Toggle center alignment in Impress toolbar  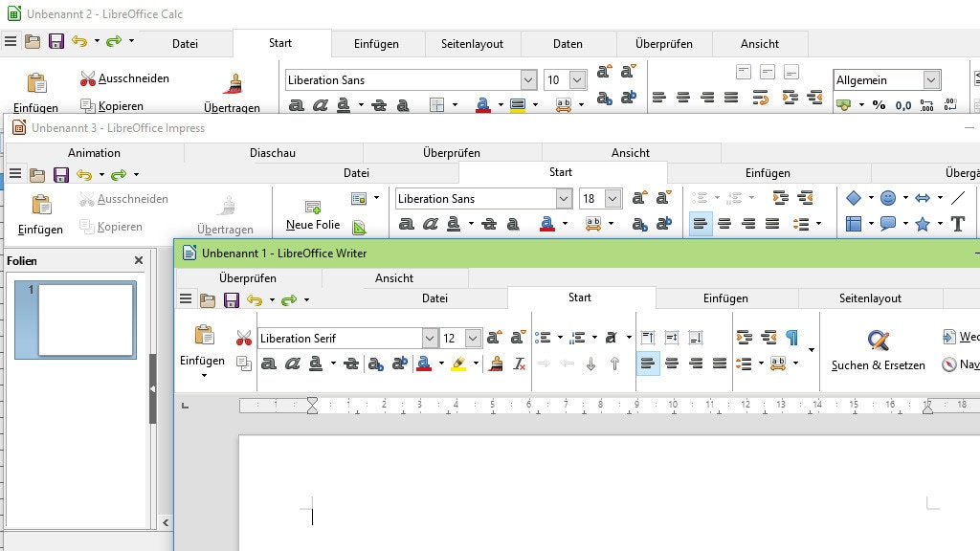[724, 224]
